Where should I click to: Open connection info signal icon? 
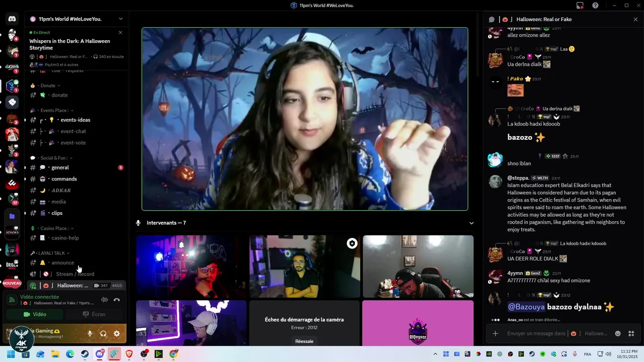[12, 300]
